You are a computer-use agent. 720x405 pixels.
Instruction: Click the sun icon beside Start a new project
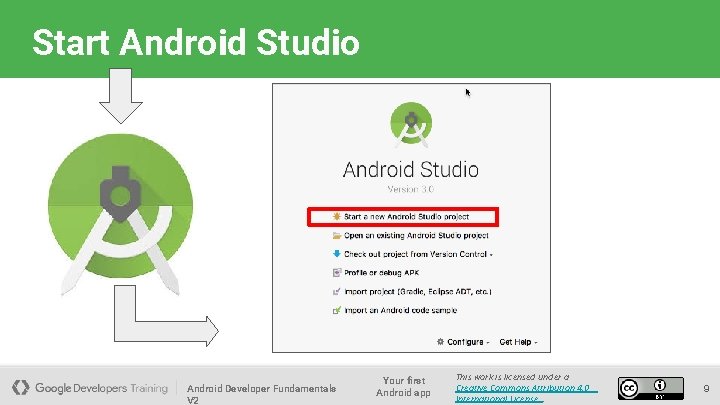[x=337, y=217]
